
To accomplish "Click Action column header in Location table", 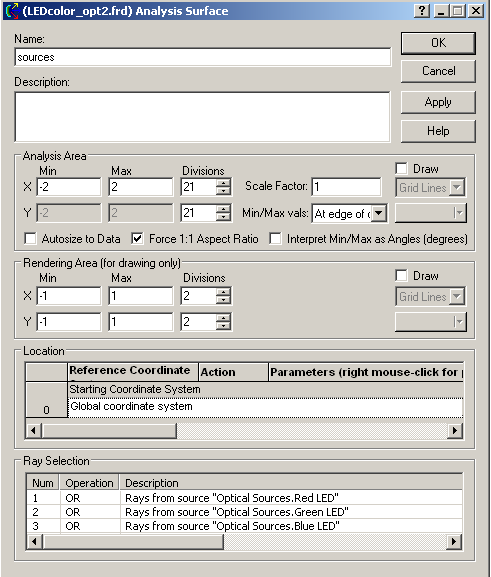I will (233, 372).
